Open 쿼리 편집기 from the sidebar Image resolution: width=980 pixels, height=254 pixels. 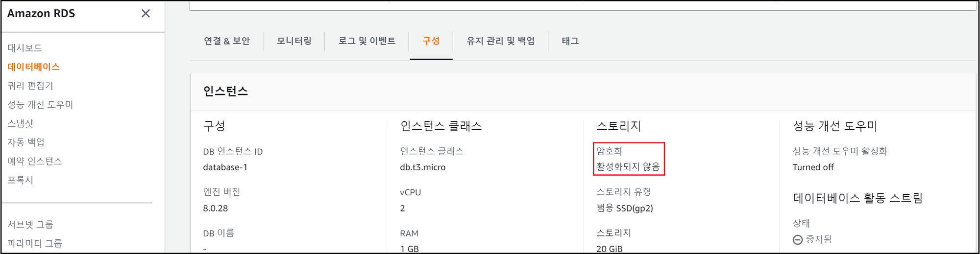tap(30, 86)
